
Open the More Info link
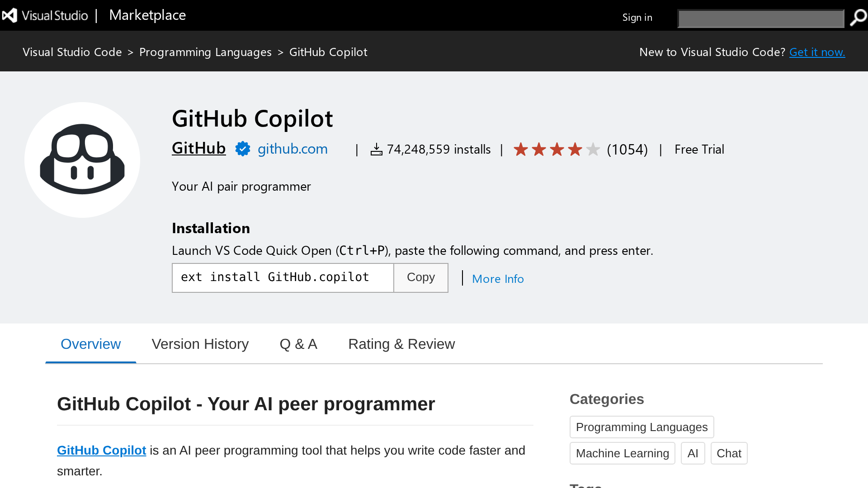point(498,279)
